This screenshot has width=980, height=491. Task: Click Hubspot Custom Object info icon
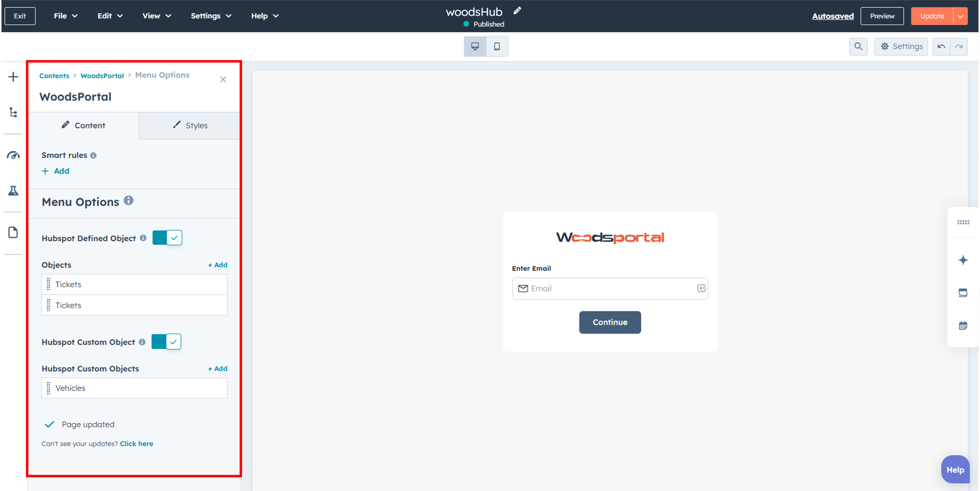coord(142,342)
